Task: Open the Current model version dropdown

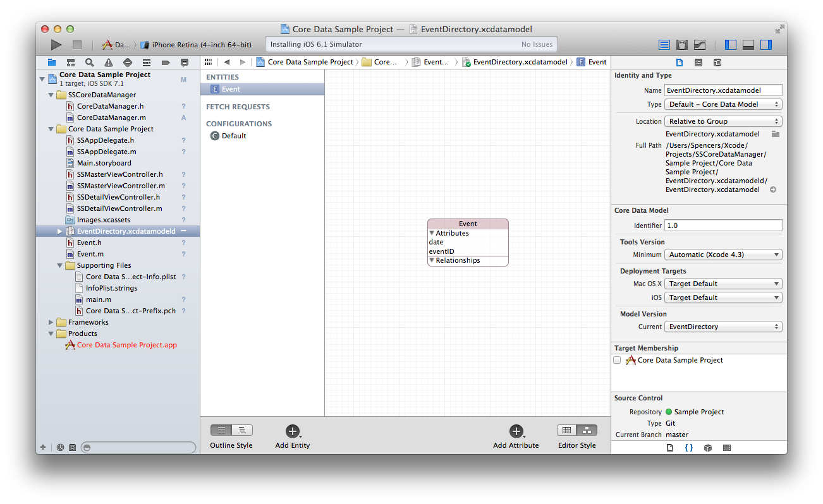Action: click(x=723, y=327)
